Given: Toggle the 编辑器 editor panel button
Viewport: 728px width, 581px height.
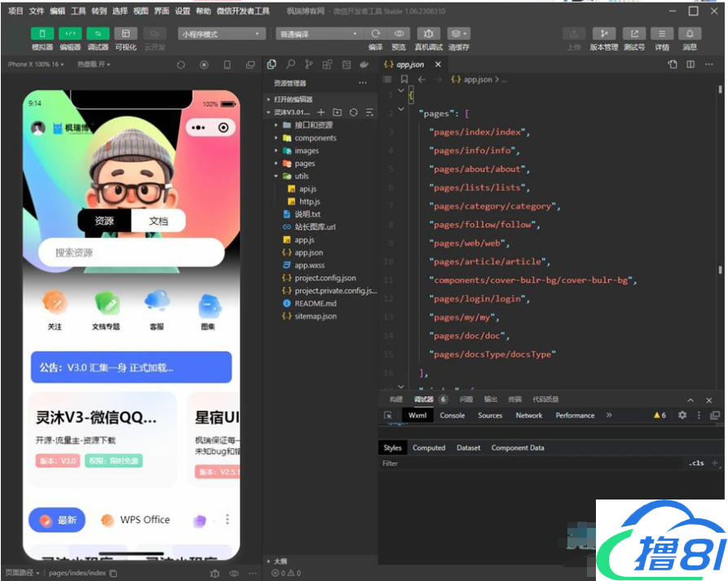Looking at the screenshot, I should pyautogui.click(x=70, y=33).
